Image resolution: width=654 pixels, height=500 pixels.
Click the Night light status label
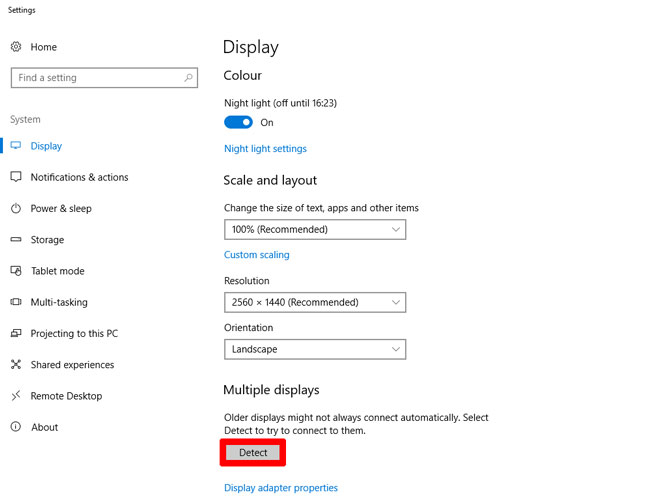[x=280, y=103]
